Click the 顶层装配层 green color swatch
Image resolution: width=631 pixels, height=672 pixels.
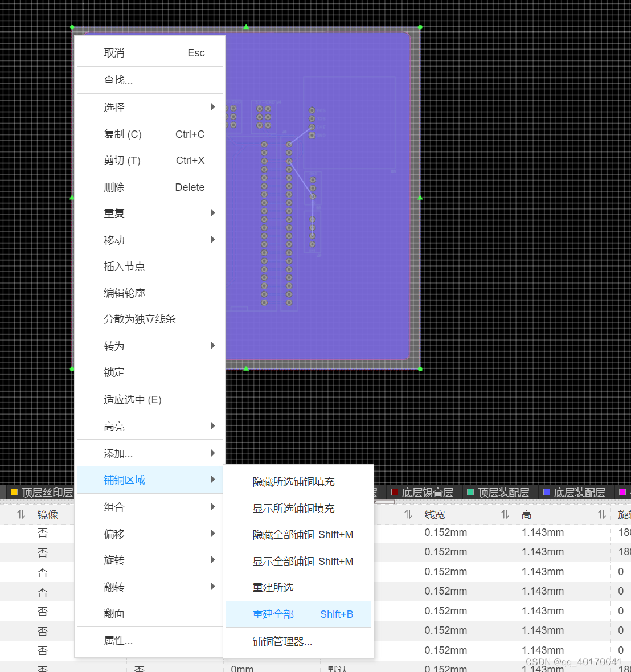click(470, 492)
